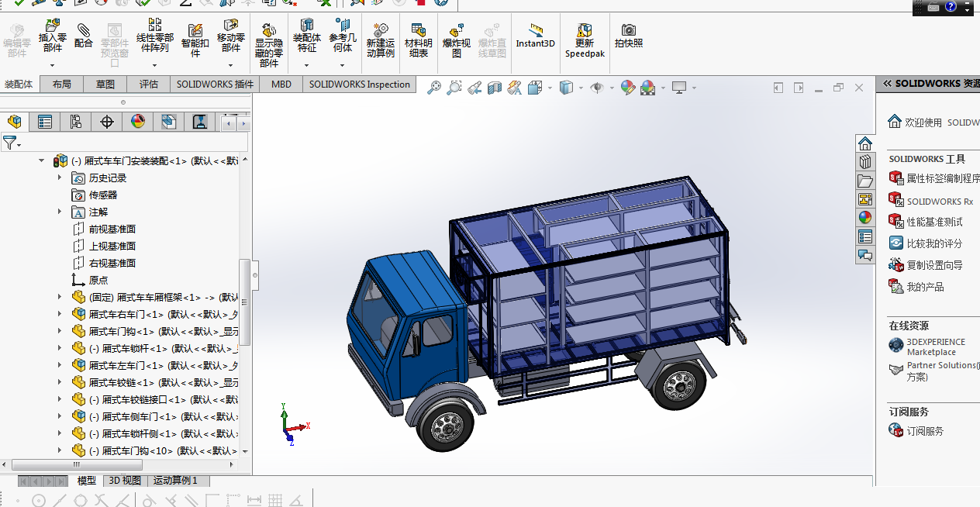Click the 拍快照 snapshot tool
This screenshot has width=980, height=507.
tap(629, 36)
